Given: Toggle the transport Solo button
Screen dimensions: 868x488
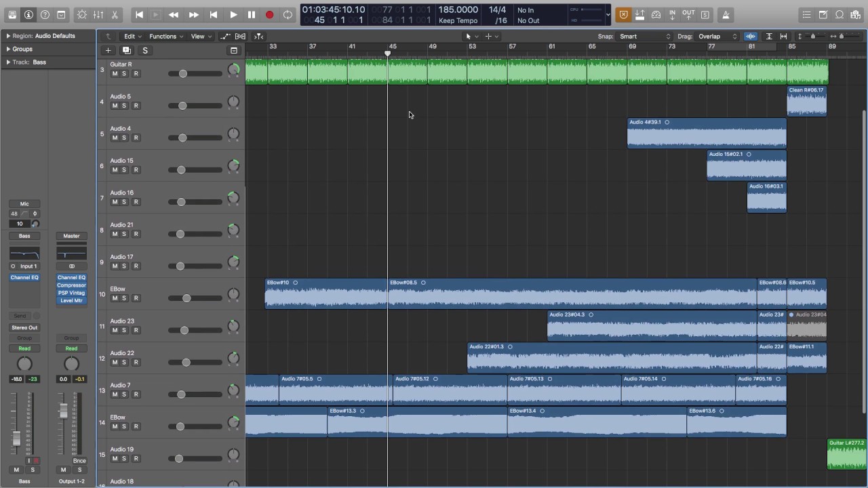Looking at the screenshot, I should (x=705, y=15).
